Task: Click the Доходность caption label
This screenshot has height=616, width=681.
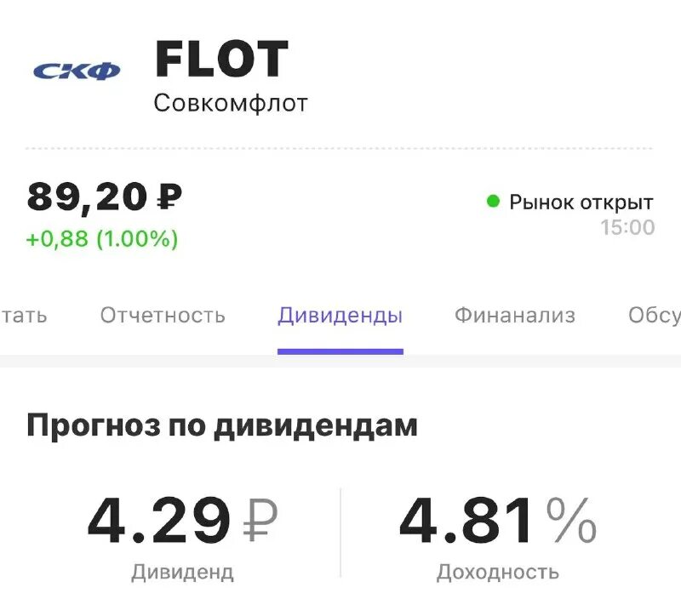Action: click(497, 572)
